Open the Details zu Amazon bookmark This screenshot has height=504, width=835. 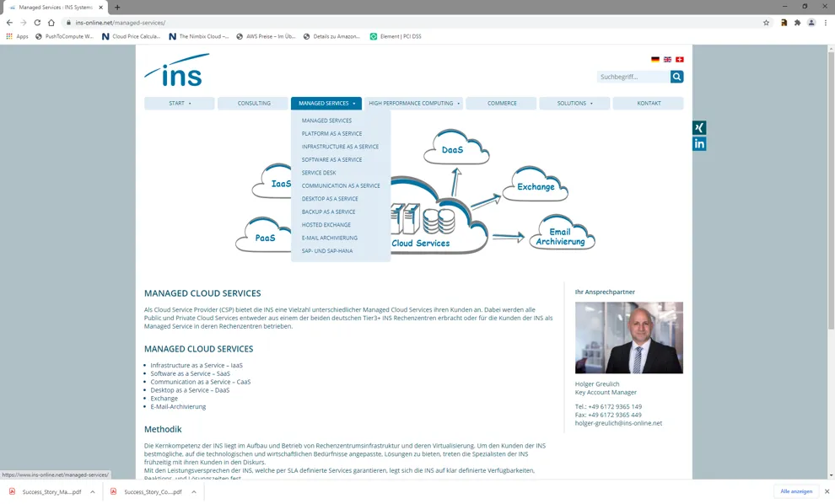tap(331, 36)
